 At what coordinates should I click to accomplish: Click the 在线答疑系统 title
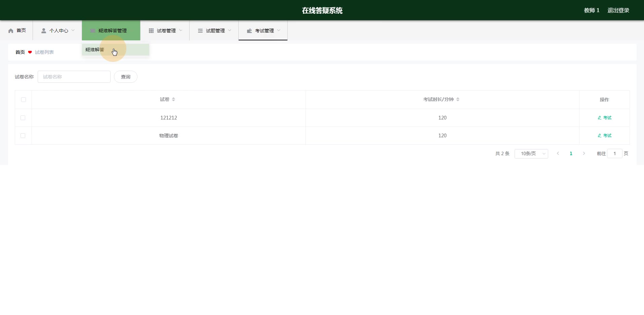322,10
